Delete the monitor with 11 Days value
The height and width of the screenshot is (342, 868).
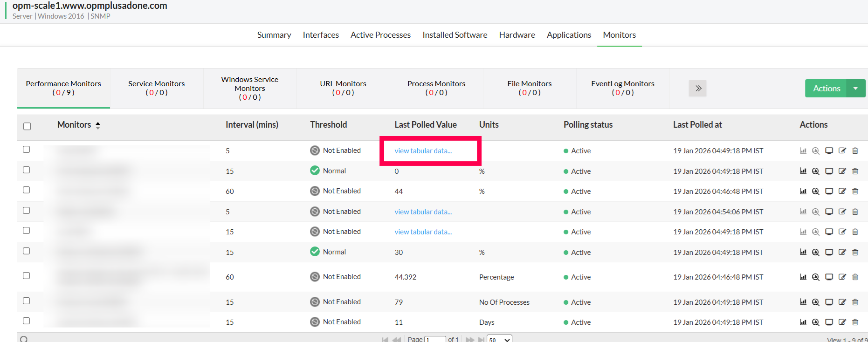(855, 322)
